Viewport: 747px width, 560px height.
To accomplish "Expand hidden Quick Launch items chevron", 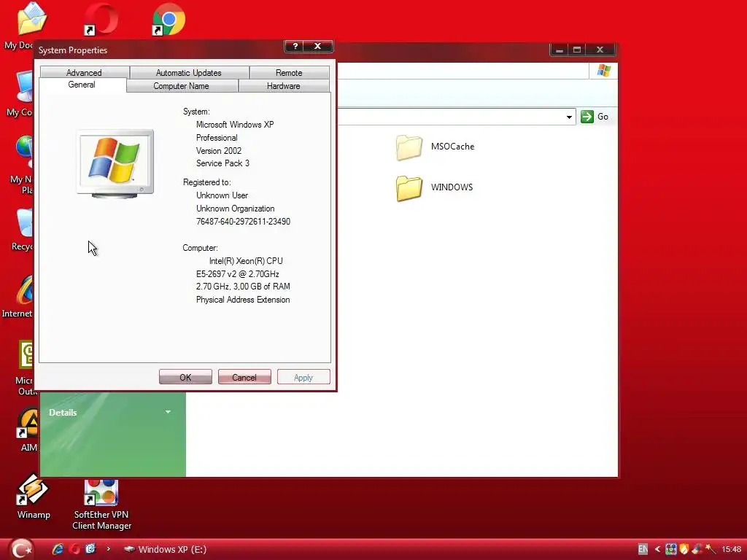I will 108,548.
